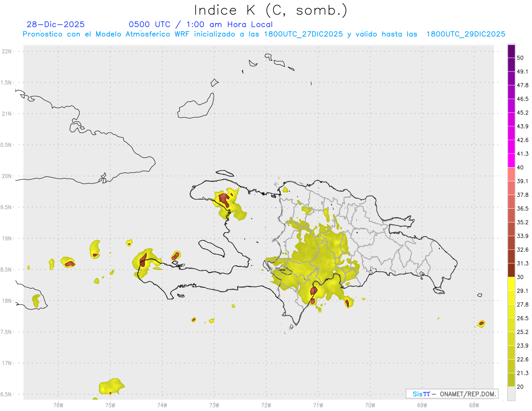Click the 'Indice K (C, somb.)' map title
532x411 pixels.
click(x=270, y=10)
